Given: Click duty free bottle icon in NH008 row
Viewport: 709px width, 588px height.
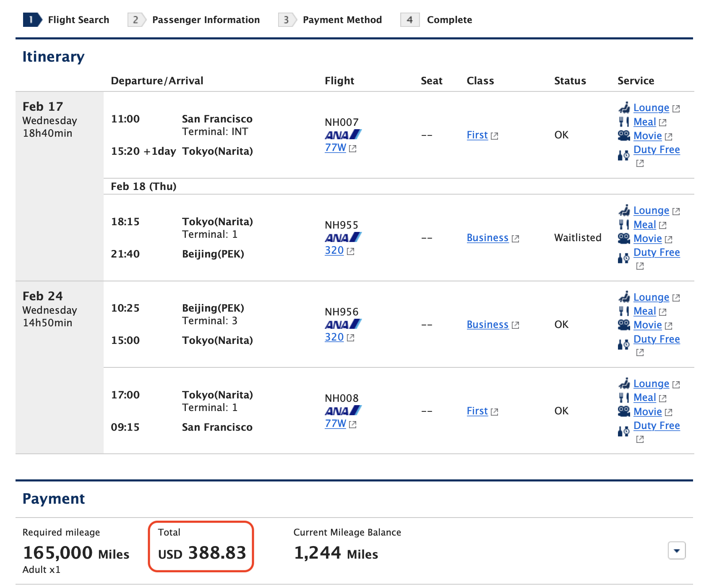Looking at the screenshot, I should pos(624,431).
